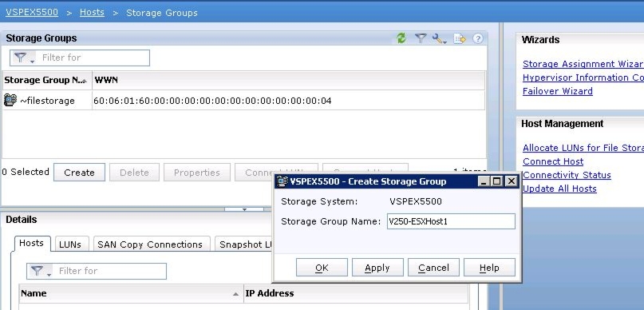This screenshot has width=644, height=310.
Task: Open Storage Assignment Wizard link
Action: tap(583, 64)
